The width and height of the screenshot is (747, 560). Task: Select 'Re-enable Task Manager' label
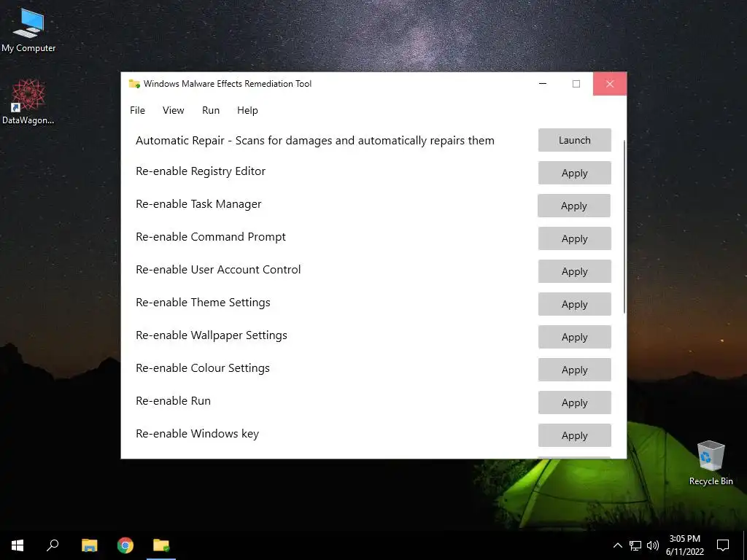[x=198, y=204]
